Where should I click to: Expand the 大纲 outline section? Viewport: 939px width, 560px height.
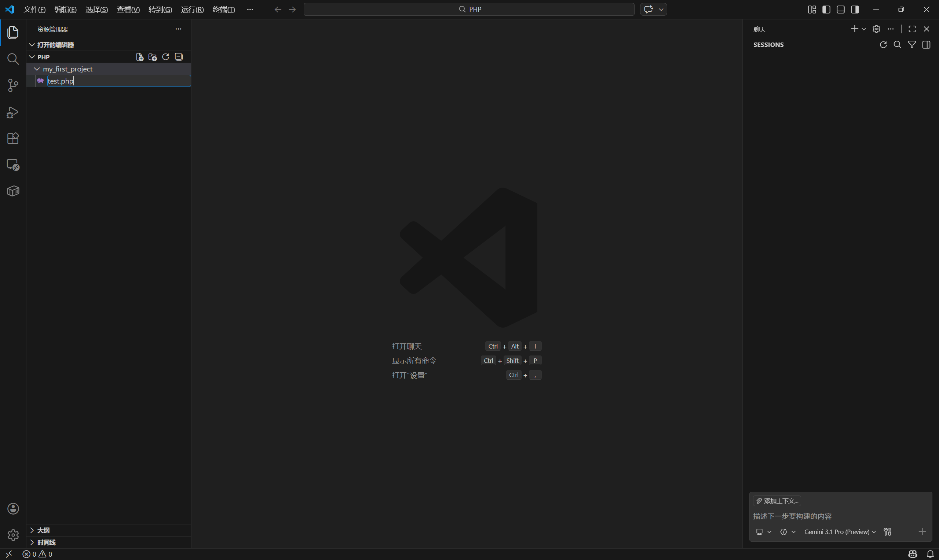43,530
